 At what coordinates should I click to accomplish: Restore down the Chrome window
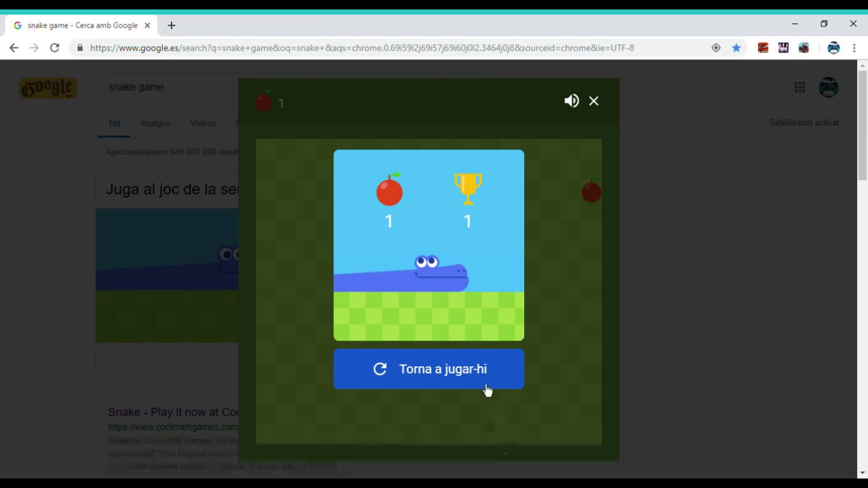point(824,24)
